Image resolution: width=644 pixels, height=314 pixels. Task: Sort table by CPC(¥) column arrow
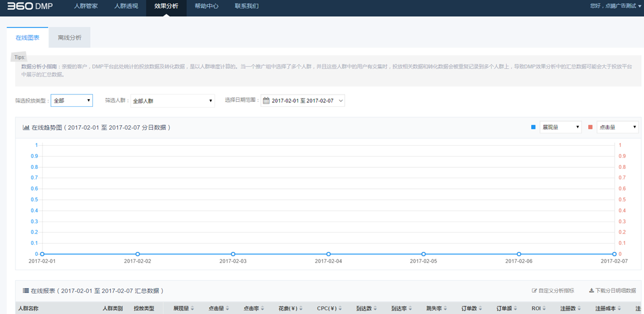point(339,308)
